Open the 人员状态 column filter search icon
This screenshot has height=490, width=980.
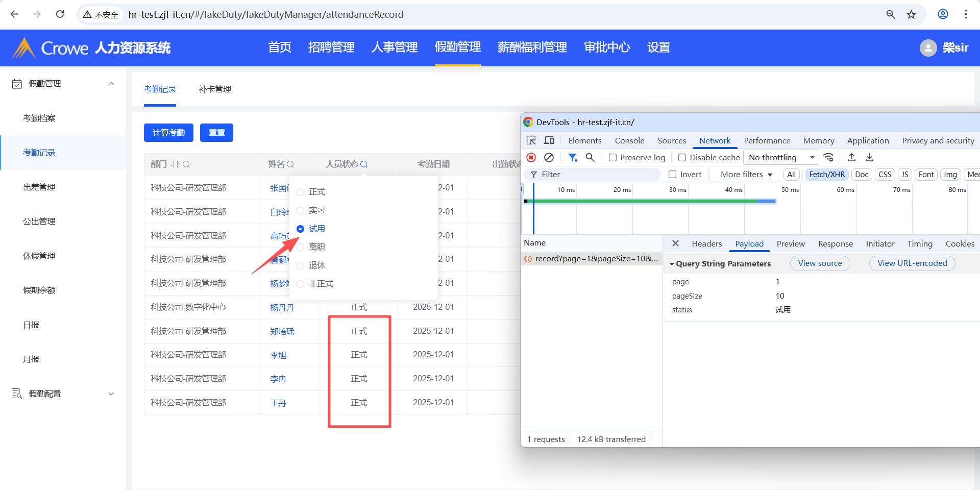tap(364, 164)
